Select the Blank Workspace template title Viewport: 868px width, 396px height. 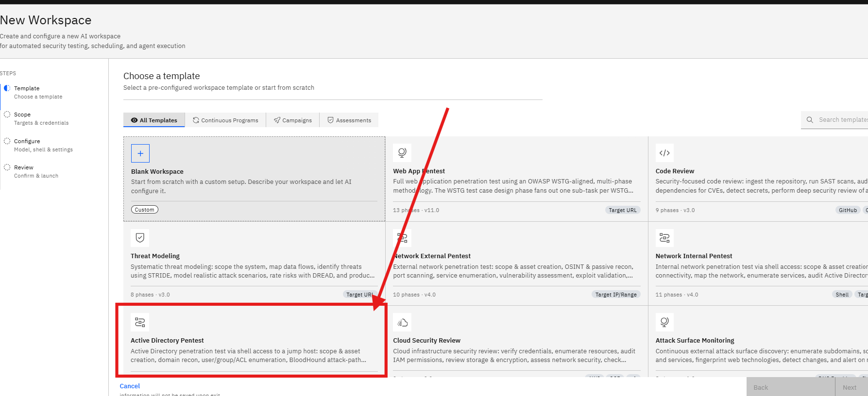point(157,172)
